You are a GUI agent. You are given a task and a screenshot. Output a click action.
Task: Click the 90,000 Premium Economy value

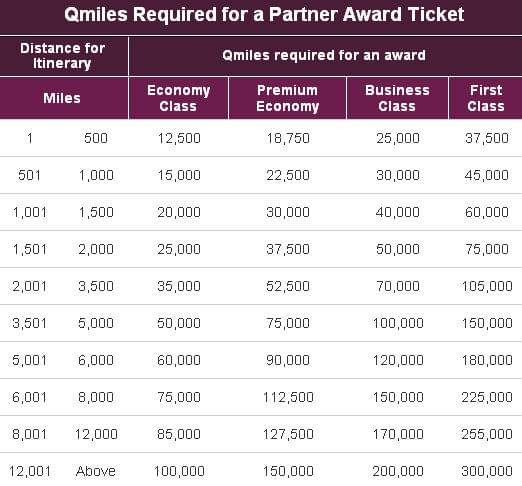pyautogui.click(x=288, y=360)
